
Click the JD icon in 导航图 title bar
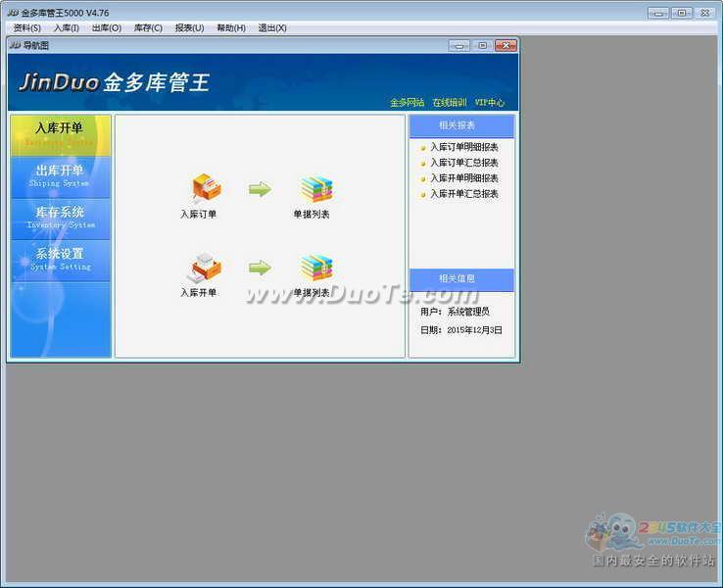click(x=16, y=45)
